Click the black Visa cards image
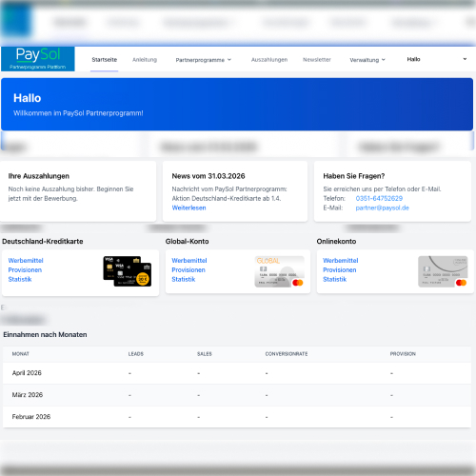Screen dimensions: 476x476 coord(128,271)
